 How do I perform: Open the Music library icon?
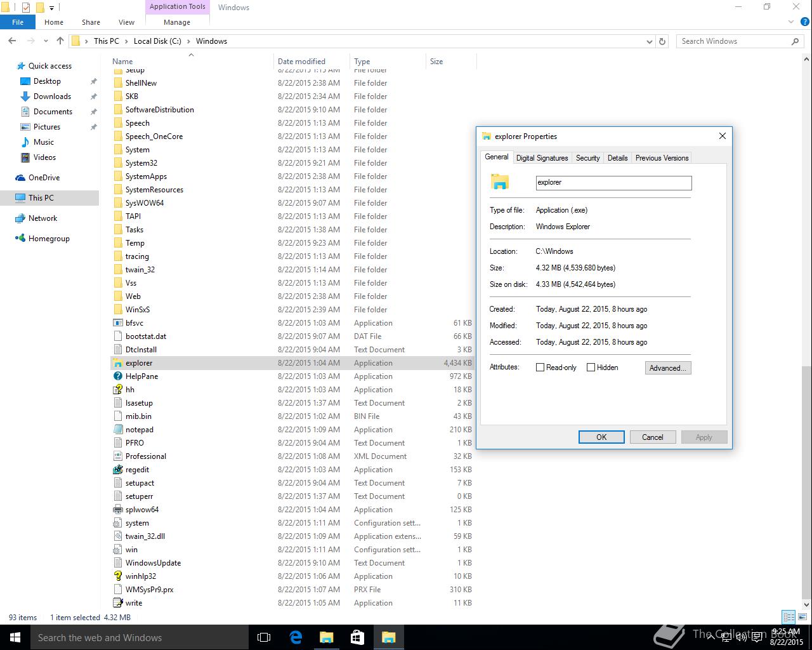[x=25, y=142]
